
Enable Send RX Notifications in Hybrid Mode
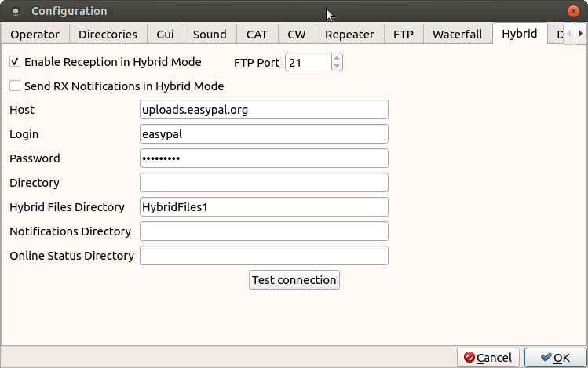click(x=15, y=86)
